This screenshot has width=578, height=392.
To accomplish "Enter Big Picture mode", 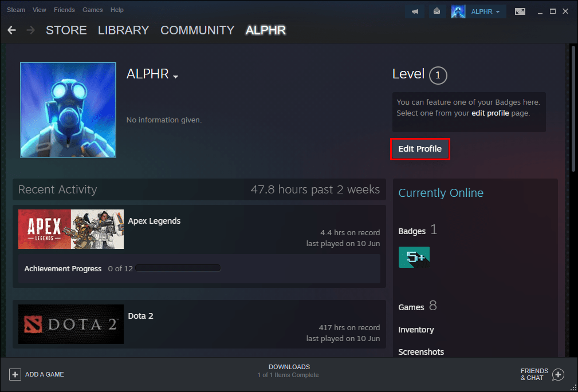I will 518,10.
